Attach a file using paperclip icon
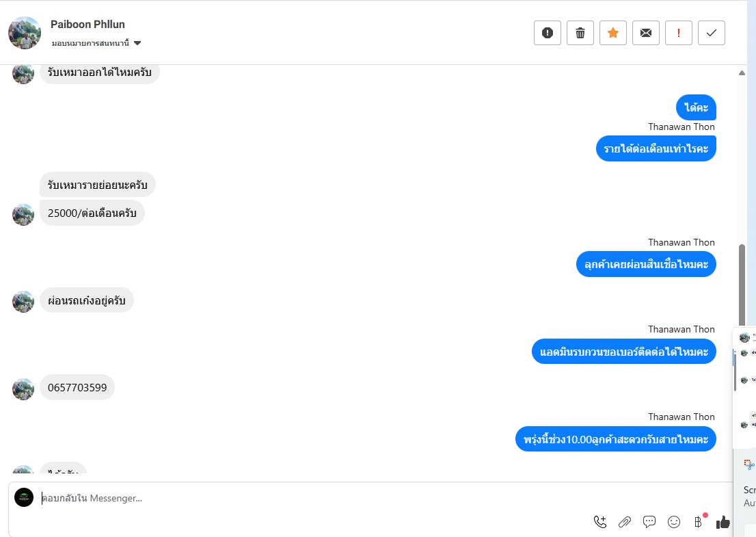This screenshot has height=537, width=756. click(624, 521)
